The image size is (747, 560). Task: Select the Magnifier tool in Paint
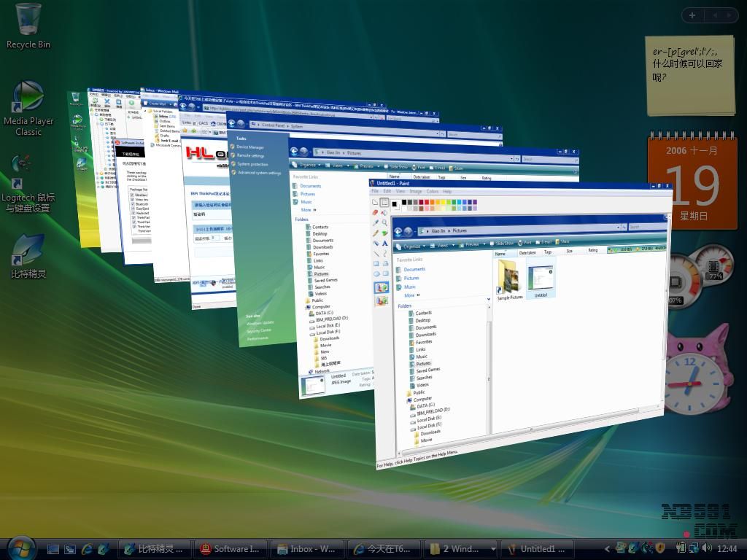[384, 222]
